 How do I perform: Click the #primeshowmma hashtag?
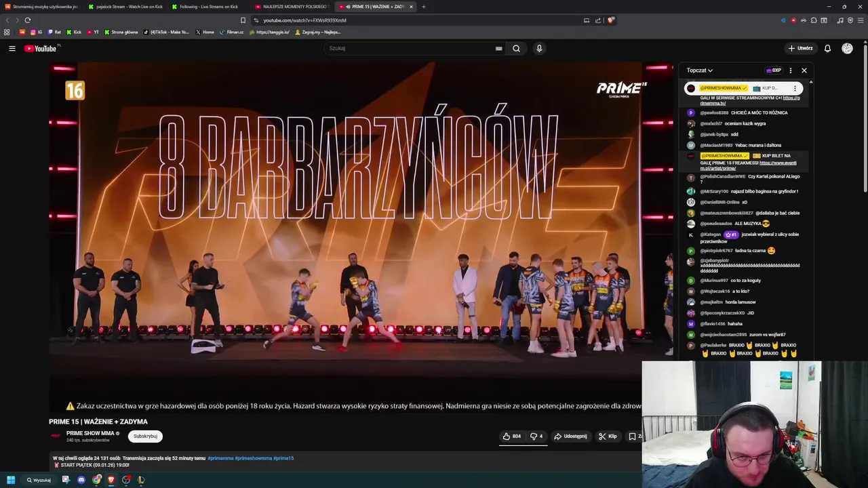coord(254,458)
